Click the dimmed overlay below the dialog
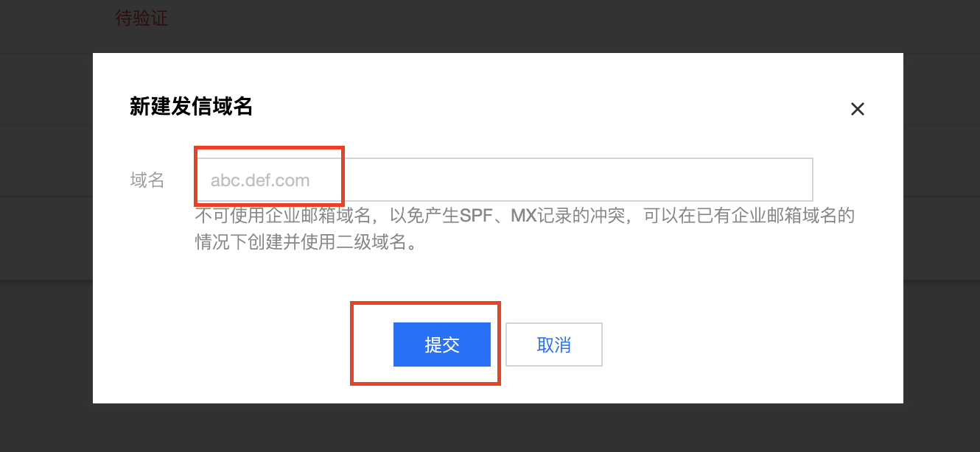 coord(490,428)
